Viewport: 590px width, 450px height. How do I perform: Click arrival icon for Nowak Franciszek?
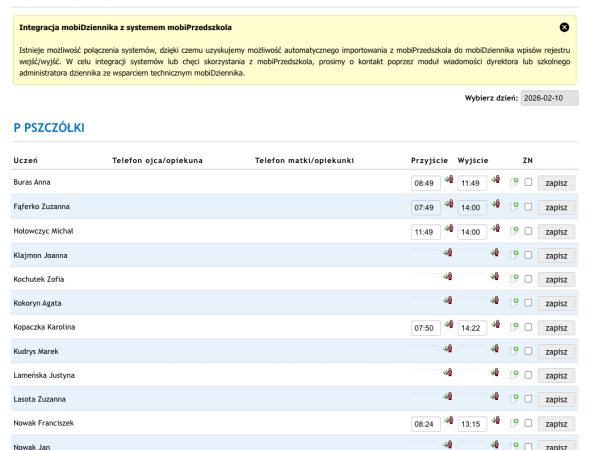pyautogui.click(x=449, y=420)
